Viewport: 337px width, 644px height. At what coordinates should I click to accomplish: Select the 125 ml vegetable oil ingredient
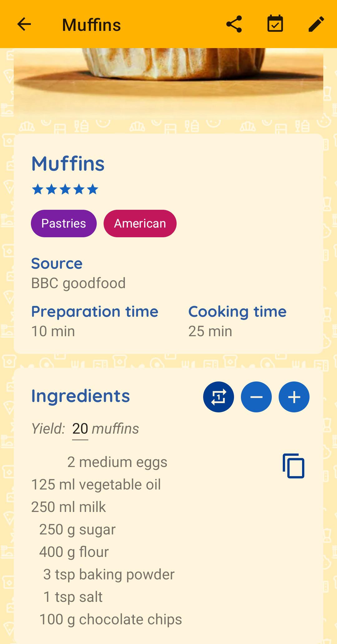click(96, 484)
